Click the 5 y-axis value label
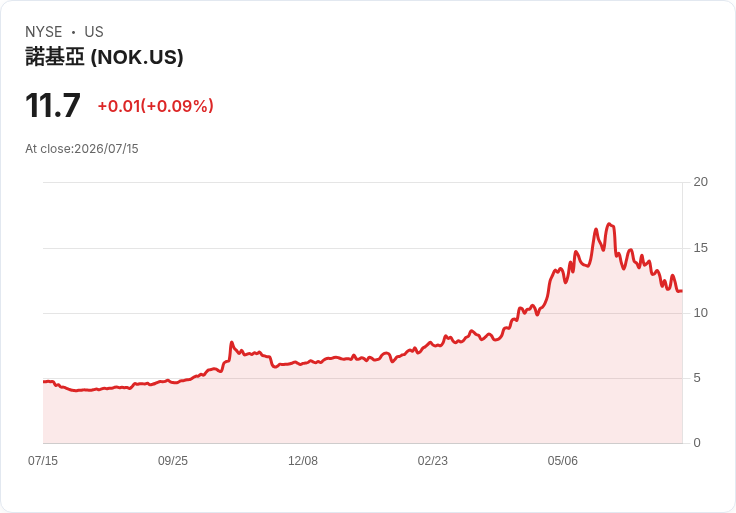 tap(697, 378)
